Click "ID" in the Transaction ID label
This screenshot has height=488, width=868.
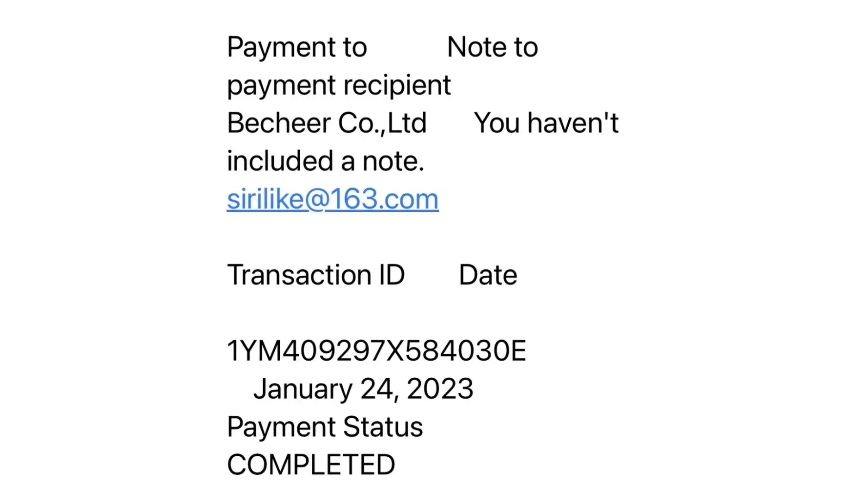point(392,275)
